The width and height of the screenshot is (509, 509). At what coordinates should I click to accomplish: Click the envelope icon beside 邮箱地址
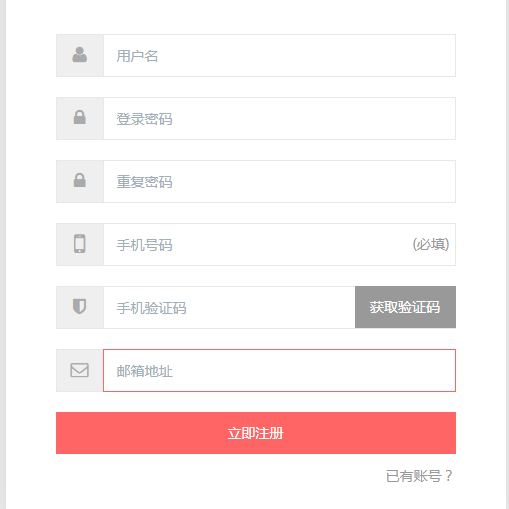(x=80, y=370)
